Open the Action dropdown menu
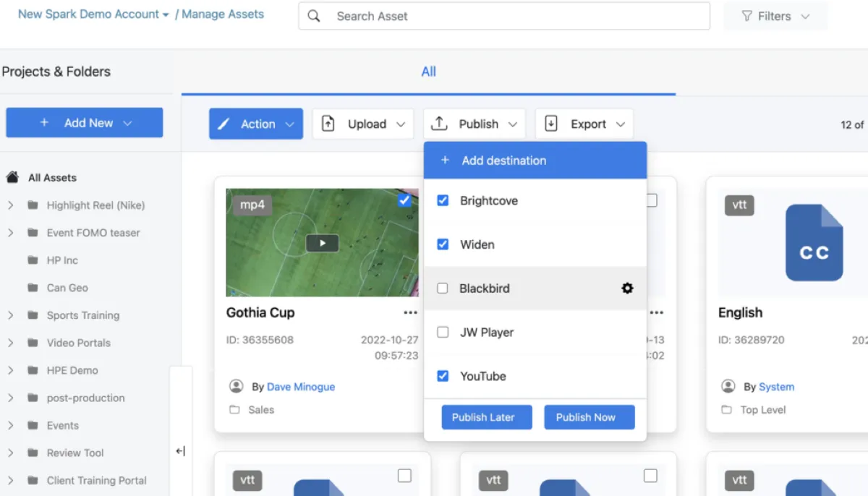Screen dimensions: 868x496 pos(256,124)
